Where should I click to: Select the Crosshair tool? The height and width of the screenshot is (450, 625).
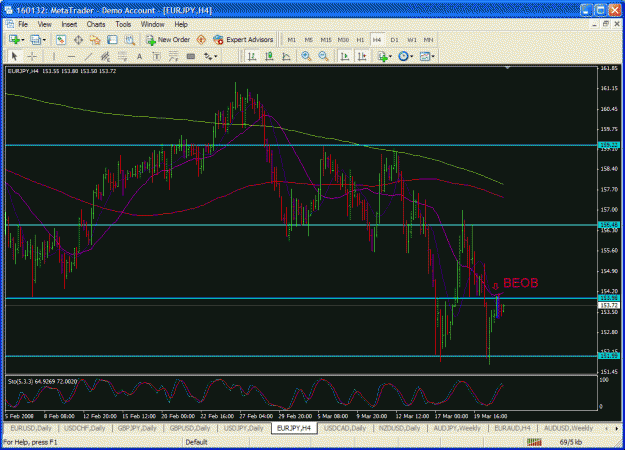pos(32,56)
